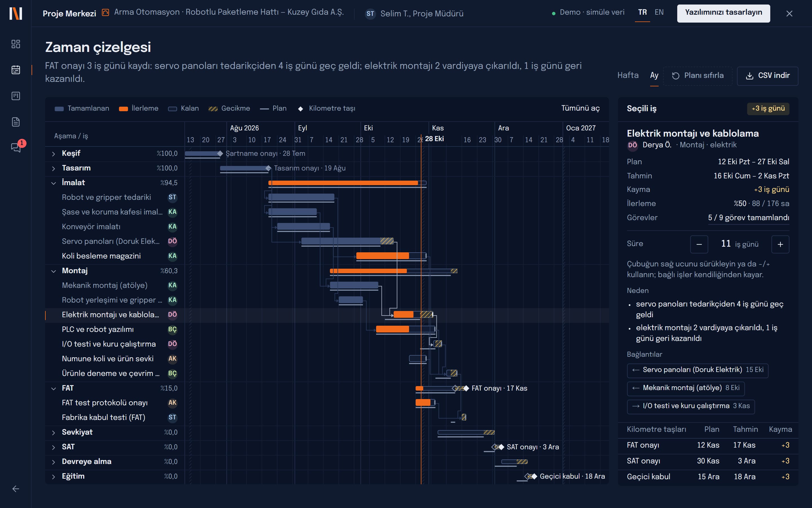Screen dimensions: 812x508
Task: Open I/O testi ve kuru çalıştırma dependency link
Action: click(690, 406)
